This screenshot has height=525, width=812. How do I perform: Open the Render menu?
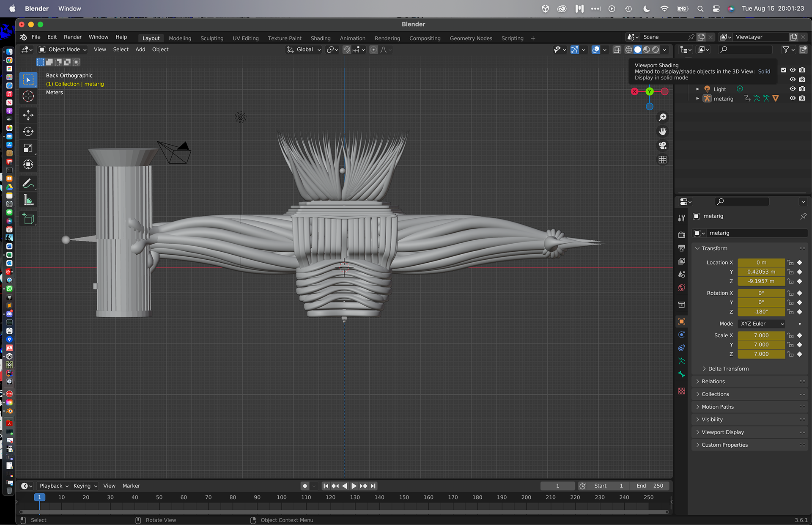point(73,37)
